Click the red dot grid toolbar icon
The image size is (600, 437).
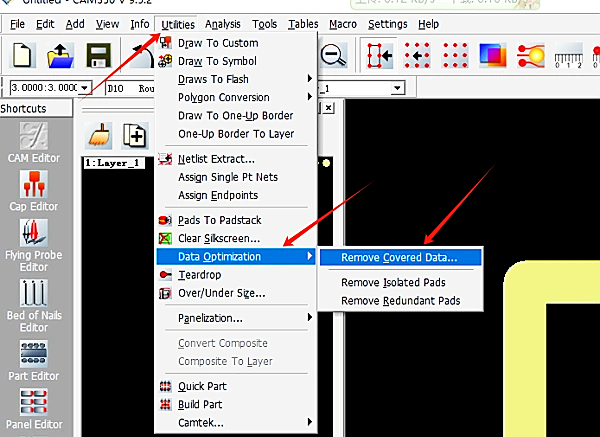455,56
